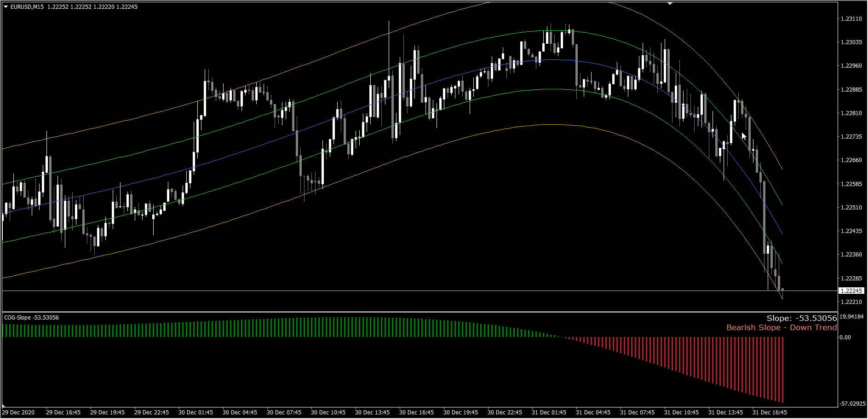
Task: Click price scale value 1.22285
Action: [x=851, y=279]
